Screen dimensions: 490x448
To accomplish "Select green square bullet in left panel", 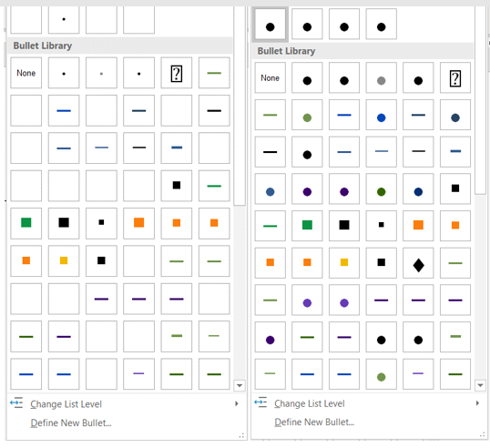I will pyautogui.click(x=26, y=223).
